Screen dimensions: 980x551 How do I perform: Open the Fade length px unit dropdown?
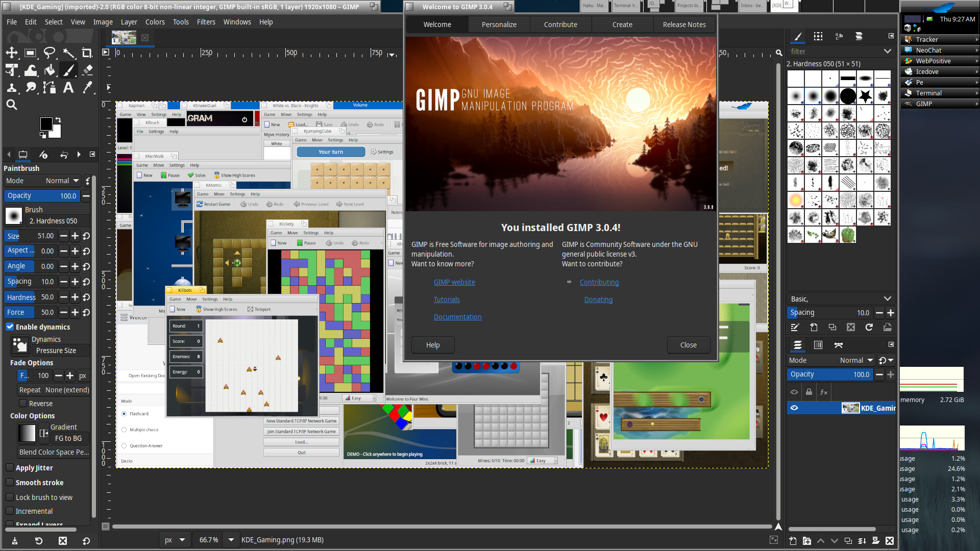click(x=83, y=375)
